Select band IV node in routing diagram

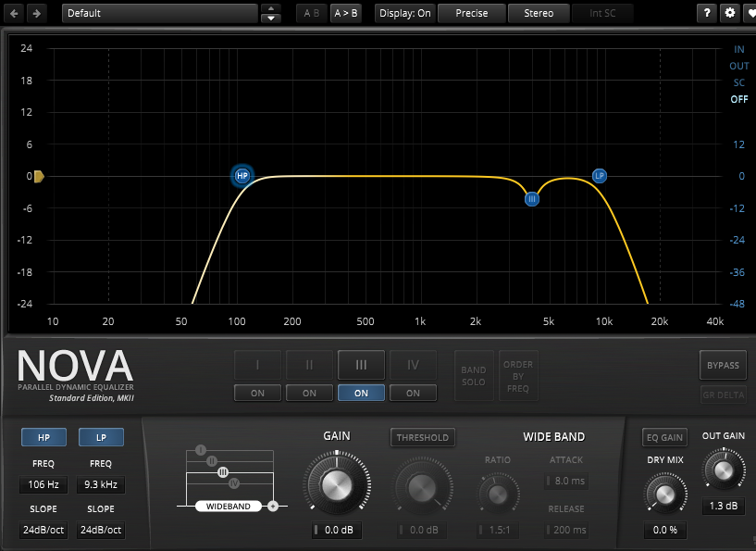click(x=234, y=483)
